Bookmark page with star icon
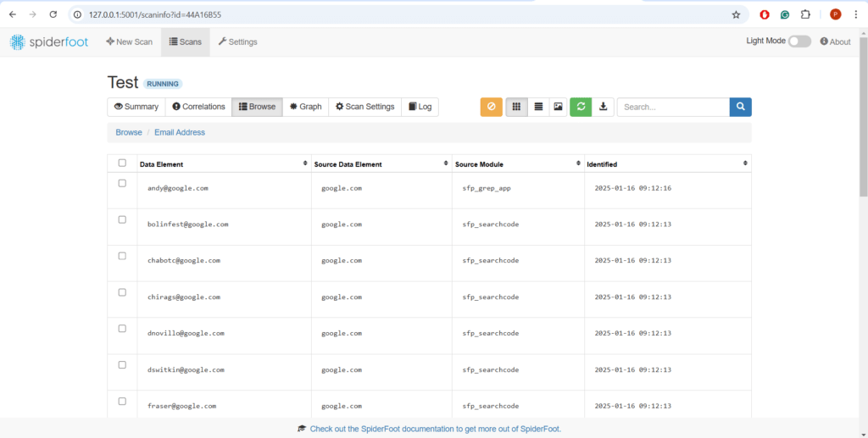Image resolution: width=868 pixels, height=438 pixels. pos(736,15)
